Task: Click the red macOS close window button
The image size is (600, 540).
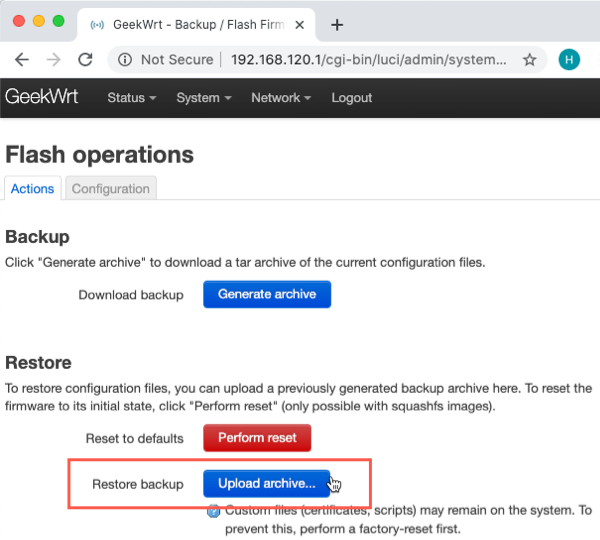Action: 19,21
